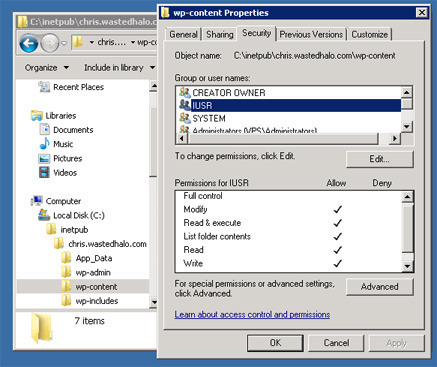Screen dimensions: 437x367
Task: Click the OK button
Action: coord(275,343)
